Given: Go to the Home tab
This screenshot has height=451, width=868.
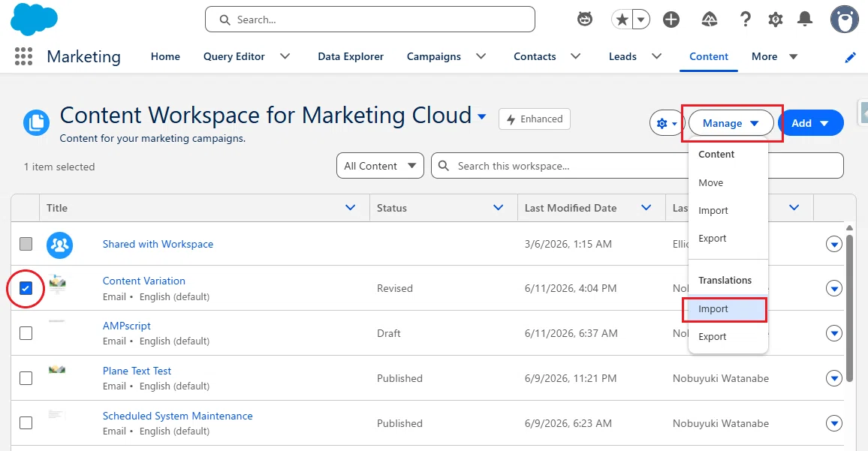Looking at the screenshot, I should pos(165,56).
